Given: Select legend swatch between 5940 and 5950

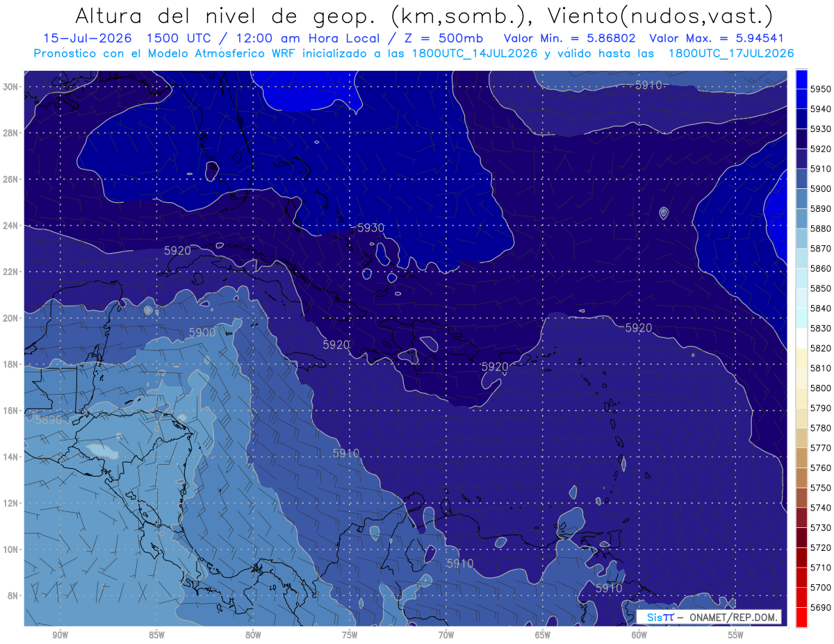Looking at the screenshot, I should pyautogui.click(x=801, y=99).
